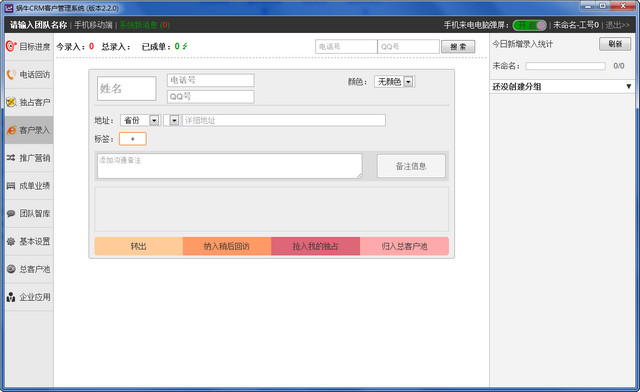
Task: Focus the top search QQ号 field
Action: (409, 47)
